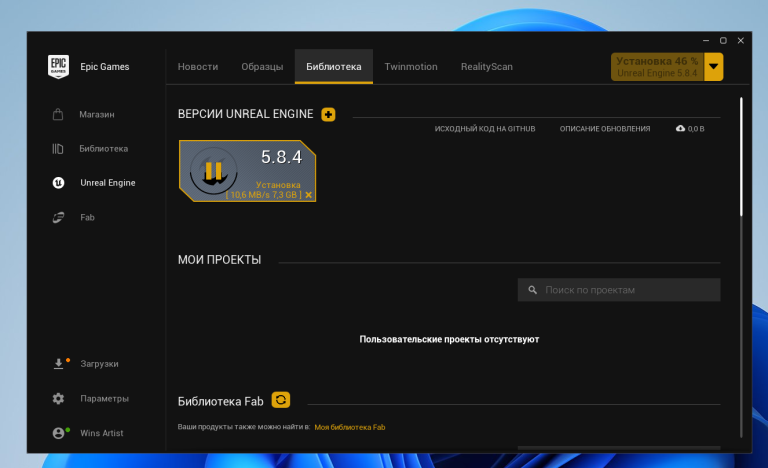Open the Образцы tab
Viewport: 768px width, 468px height.
coord(262,67)
